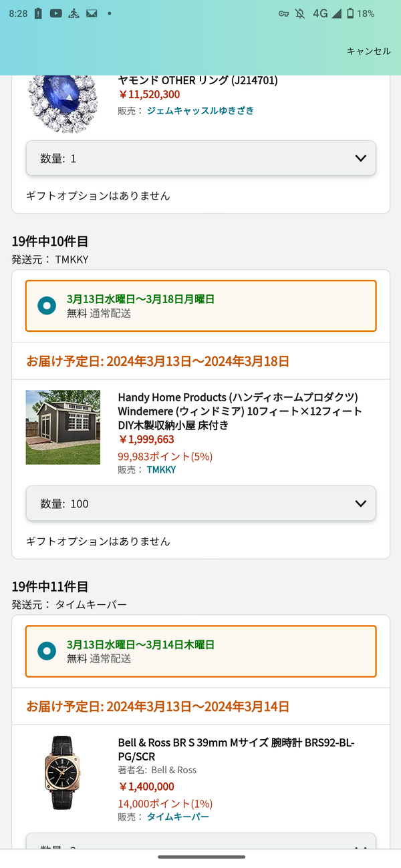The height and width of the screenshot is (868, 401).
Task: Select the March 13–14 free shipping option
Action: click(x=200, y=651)
